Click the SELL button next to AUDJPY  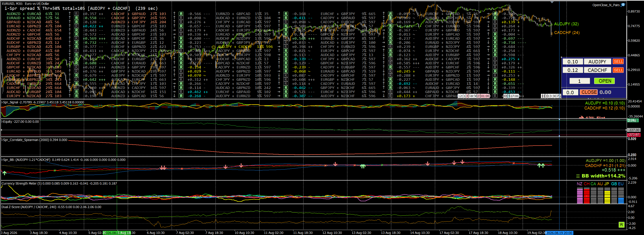(x=618, y=62)
